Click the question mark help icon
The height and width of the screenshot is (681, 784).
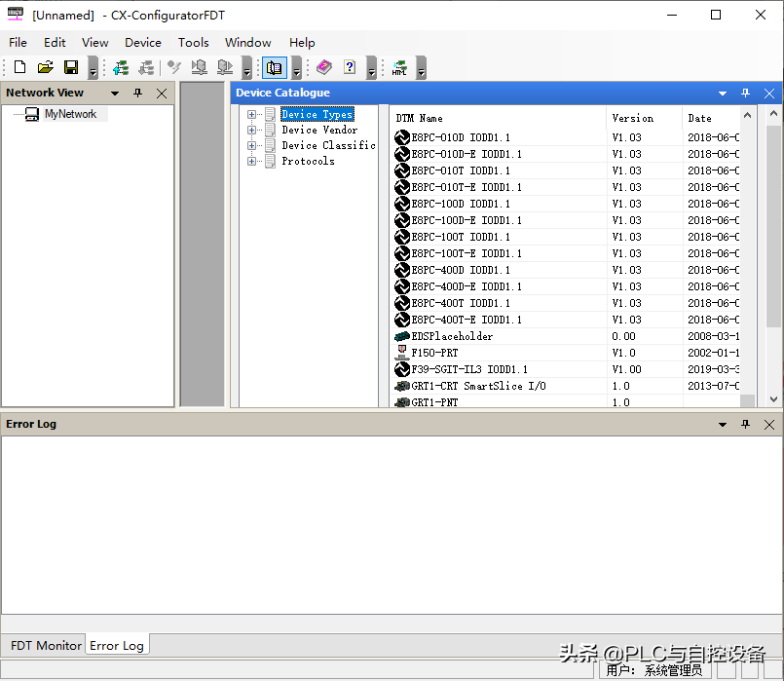point(350,67)
